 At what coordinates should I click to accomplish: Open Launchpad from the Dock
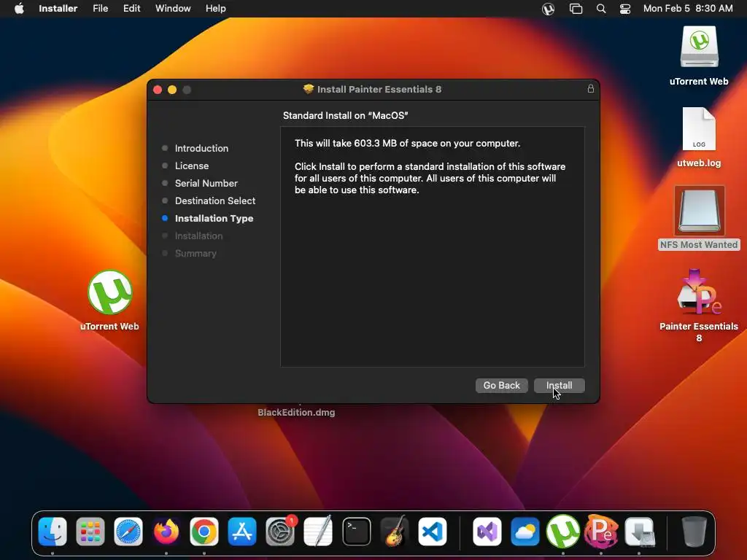point(90,532)
